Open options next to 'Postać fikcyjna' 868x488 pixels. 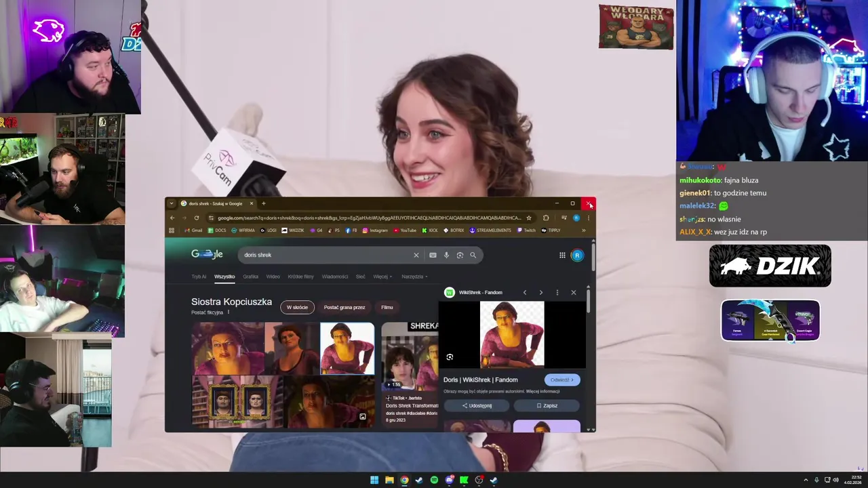[x=229, y=312]
